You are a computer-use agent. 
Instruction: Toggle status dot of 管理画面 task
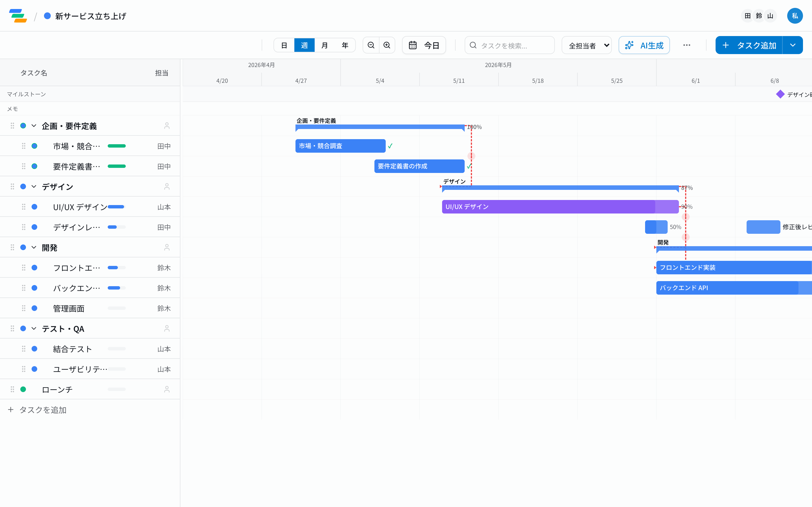pos(34,308)
